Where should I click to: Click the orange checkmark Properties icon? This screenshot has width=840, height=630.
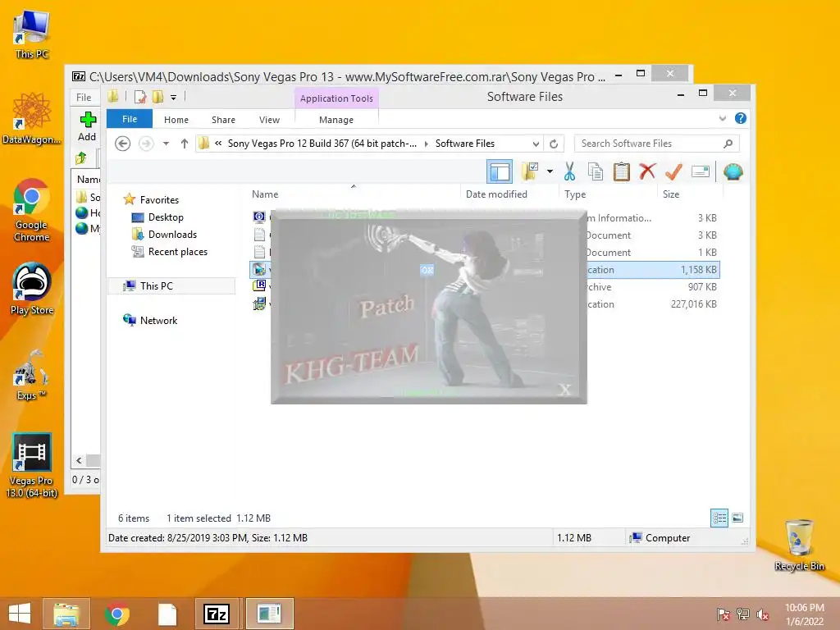[x=673, y=172]
